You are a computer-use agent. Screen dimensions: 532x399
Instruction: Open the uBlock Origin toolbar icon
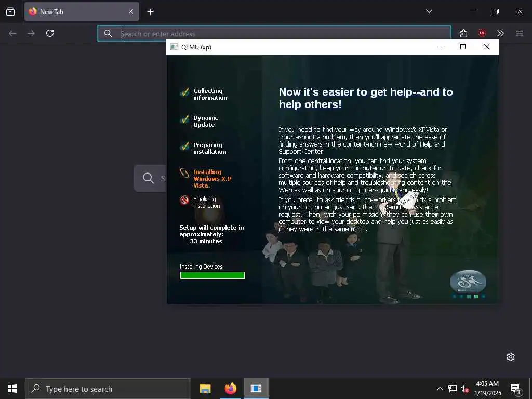pyautogui.click(x=482, y=33)
